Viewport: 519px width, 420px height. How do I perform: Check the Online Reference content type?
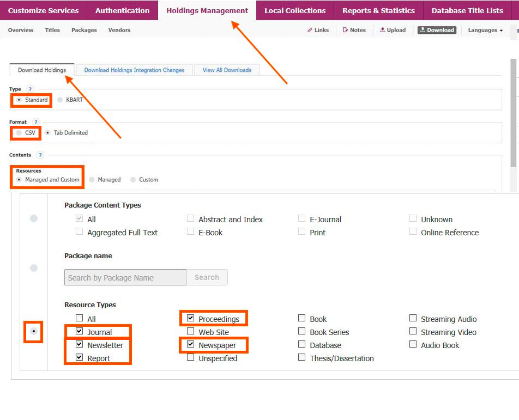pyautogui.click(x=413, y=232)
